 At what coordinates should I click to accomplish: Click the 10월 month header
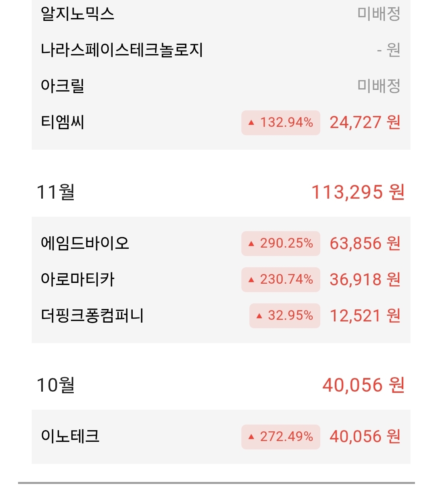click(x=55, y=385)
